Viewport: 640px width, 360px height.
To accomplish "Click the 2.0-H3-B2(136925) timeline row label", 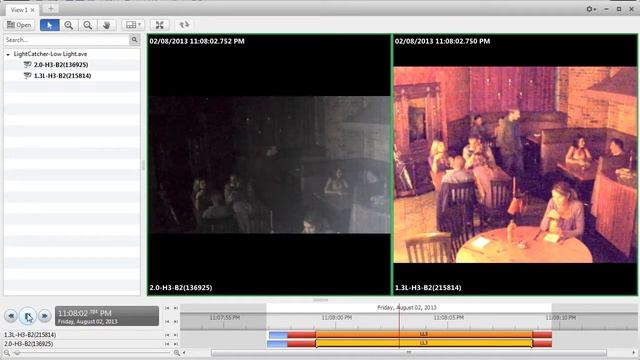I will [28, 344].
